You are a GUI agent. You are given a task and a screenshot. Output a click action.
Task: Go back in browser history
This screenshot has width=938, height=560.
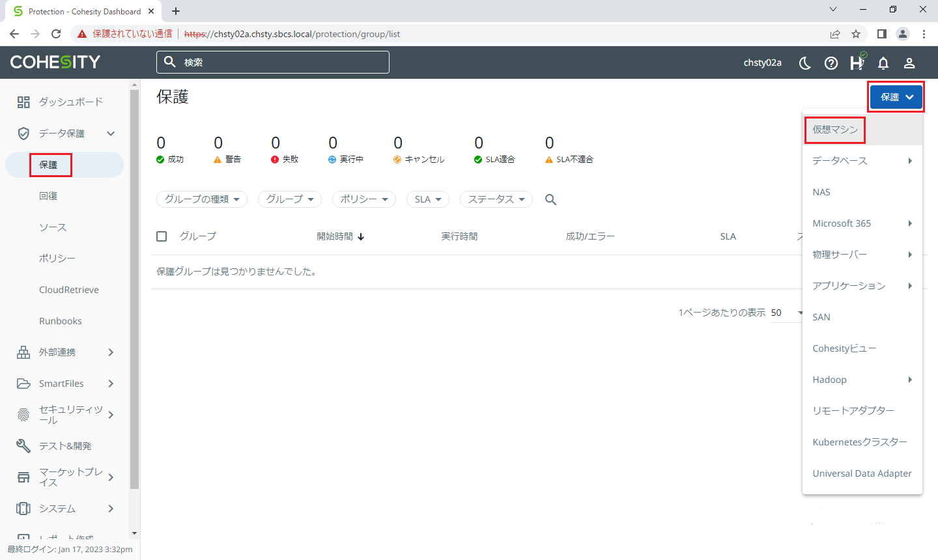point(14,34)
